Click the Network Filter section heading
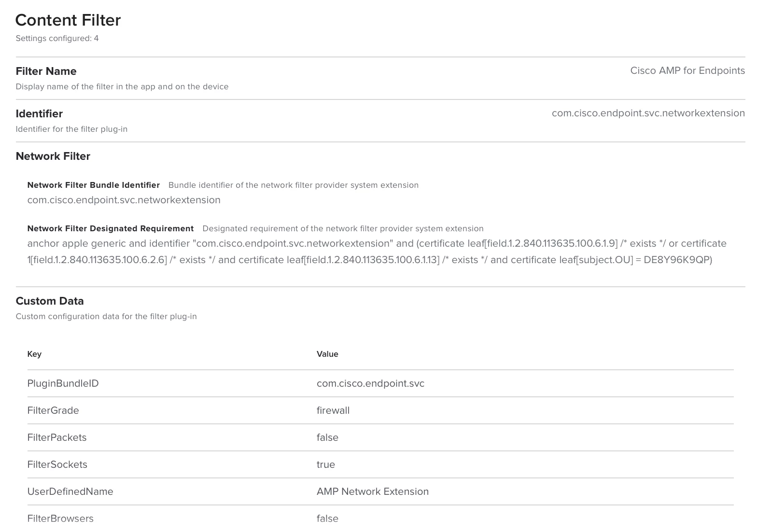Screen dimensions: 757x532 53,156
